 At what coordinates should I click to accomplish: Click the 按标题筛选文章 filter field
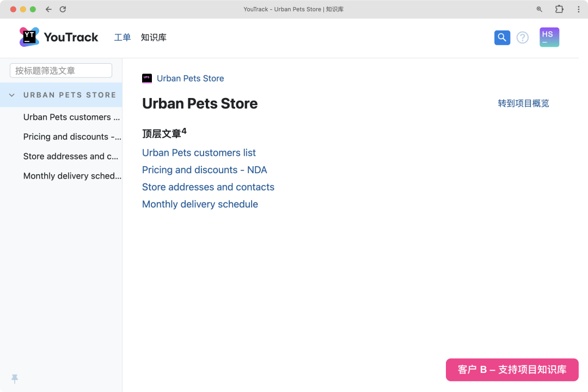click(61, 71)
